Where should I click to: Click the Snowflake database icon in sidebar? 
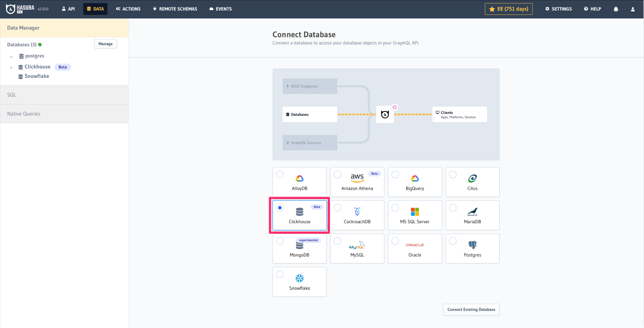click(x=21, y=76)
